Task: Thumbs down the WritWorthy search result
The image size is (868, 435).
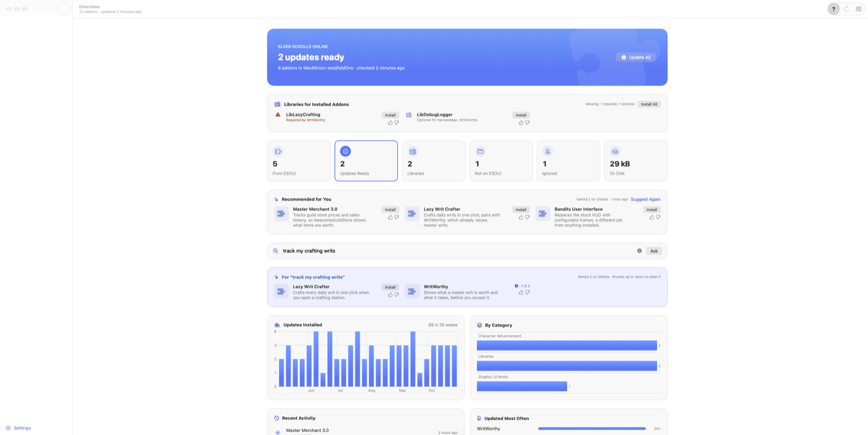Action: coord(527,292)
